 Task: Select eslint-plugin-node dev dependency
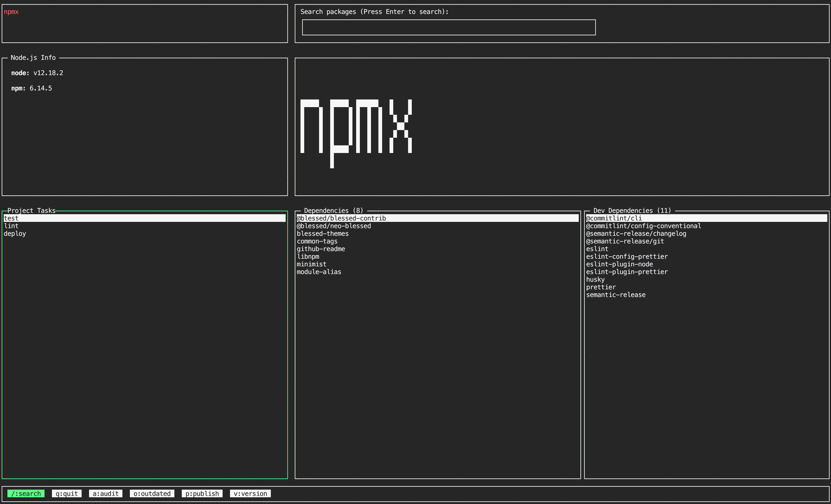[619, 264]
